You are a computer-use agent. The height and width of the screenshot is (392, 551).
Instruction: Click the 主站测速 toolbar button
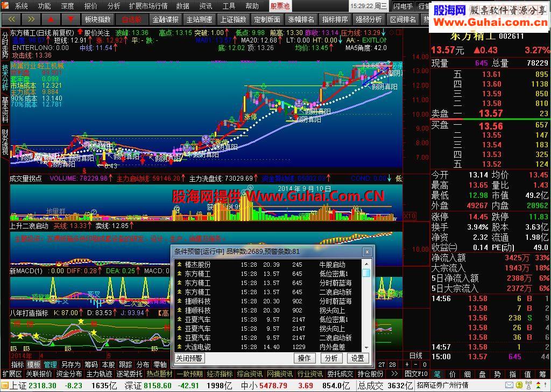pyautogui.click(x=199, y=19)
